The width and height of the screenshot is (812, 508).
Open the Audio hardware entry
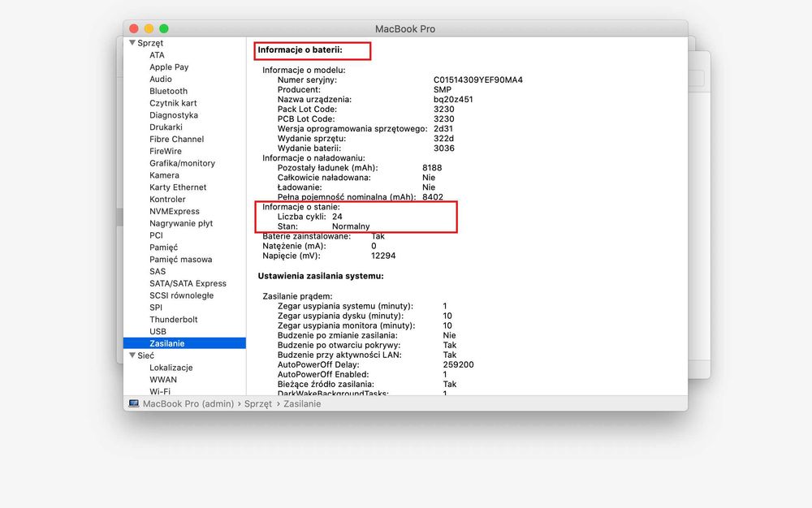click(x=161, y=79)
